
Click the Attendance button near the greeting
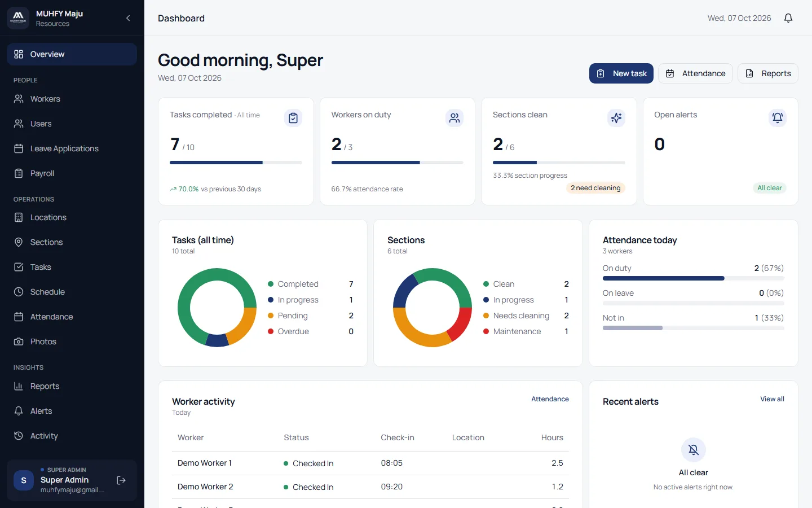[695, 73]
